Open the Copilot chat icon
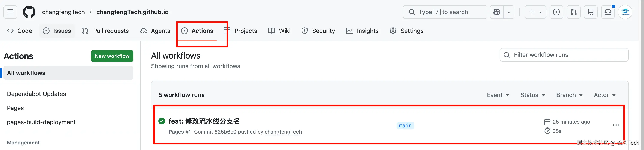This screenshot has height=150, width=644. pos(497,12)
